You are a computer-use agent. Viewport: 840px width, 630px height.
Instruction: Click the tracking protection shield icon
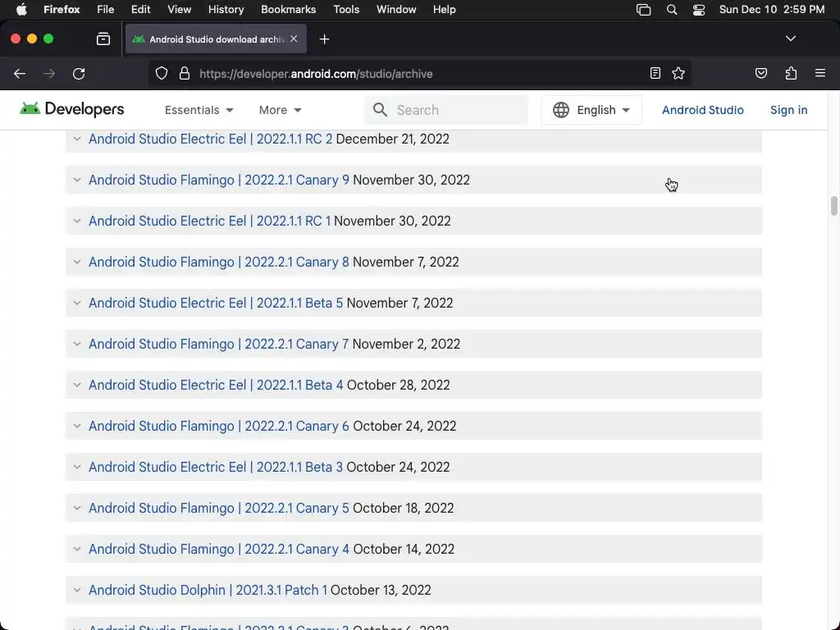[162, 73]
